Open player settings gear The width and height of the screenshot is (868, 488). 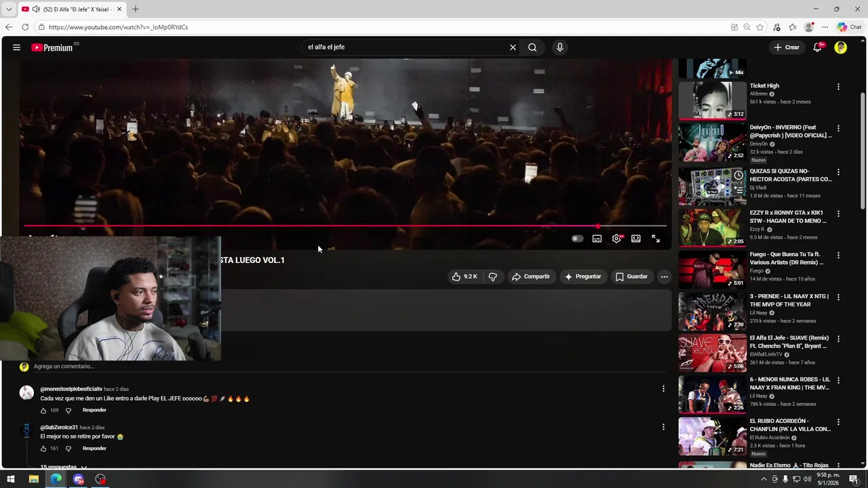click(616, 239)
